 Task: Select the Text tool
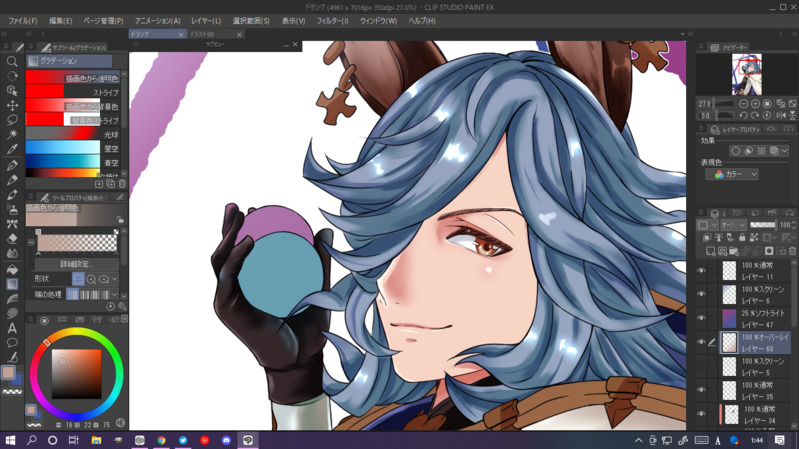pos(12,328)
